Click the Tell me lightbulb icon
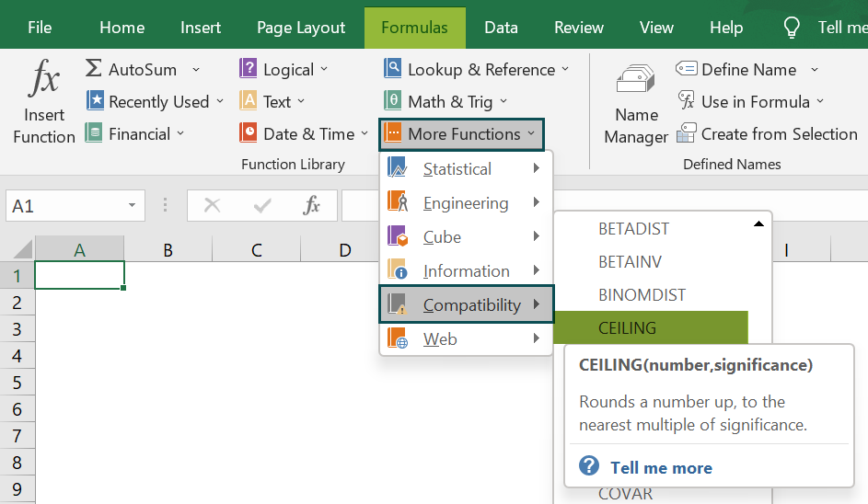868x504 pixels. pos(793,27)
